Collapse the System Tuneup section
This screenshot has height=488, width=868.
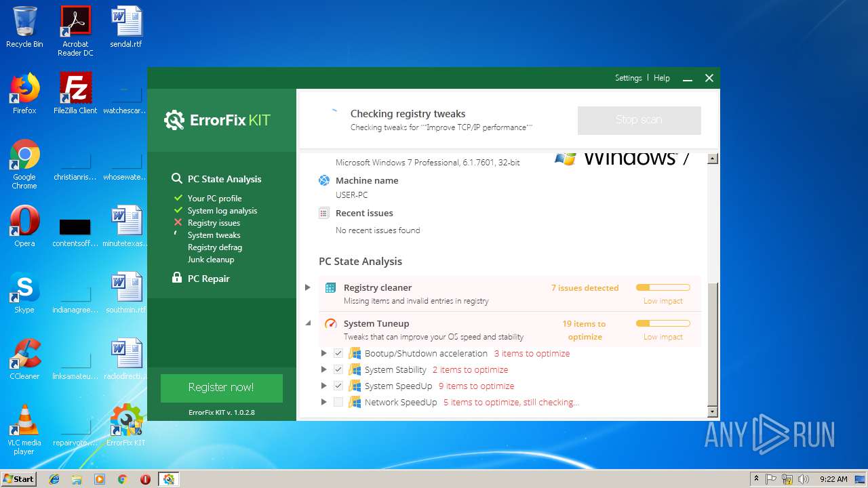(x=308, y=323)
